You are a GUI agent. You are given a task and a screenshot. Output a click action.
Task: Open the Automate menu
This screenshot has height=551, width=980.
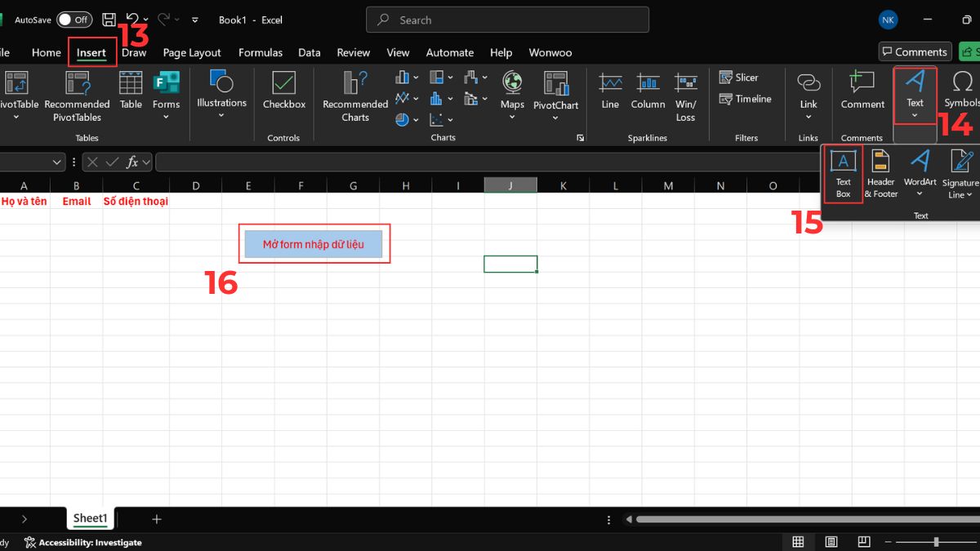tap(450, 52)
